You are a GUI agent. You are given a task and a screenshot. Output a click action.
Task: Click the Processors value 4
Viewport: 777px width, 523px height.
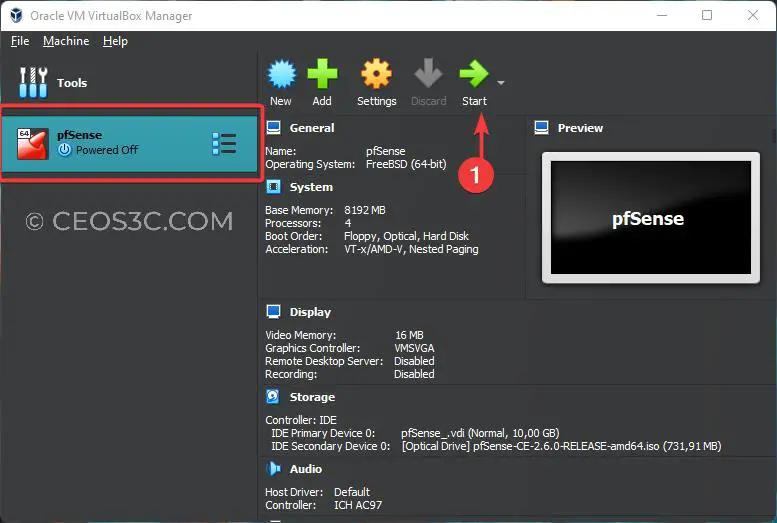[348, 223]
